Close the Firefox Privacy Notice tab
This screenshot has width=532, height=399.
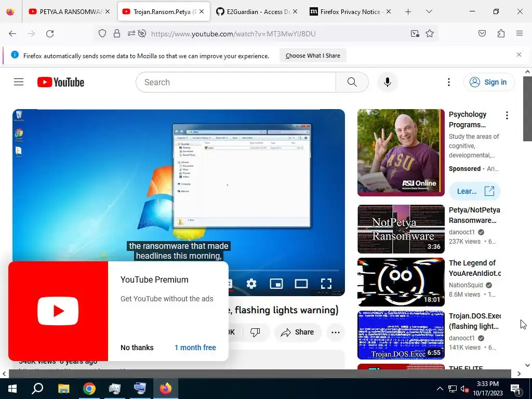(389, 11)
